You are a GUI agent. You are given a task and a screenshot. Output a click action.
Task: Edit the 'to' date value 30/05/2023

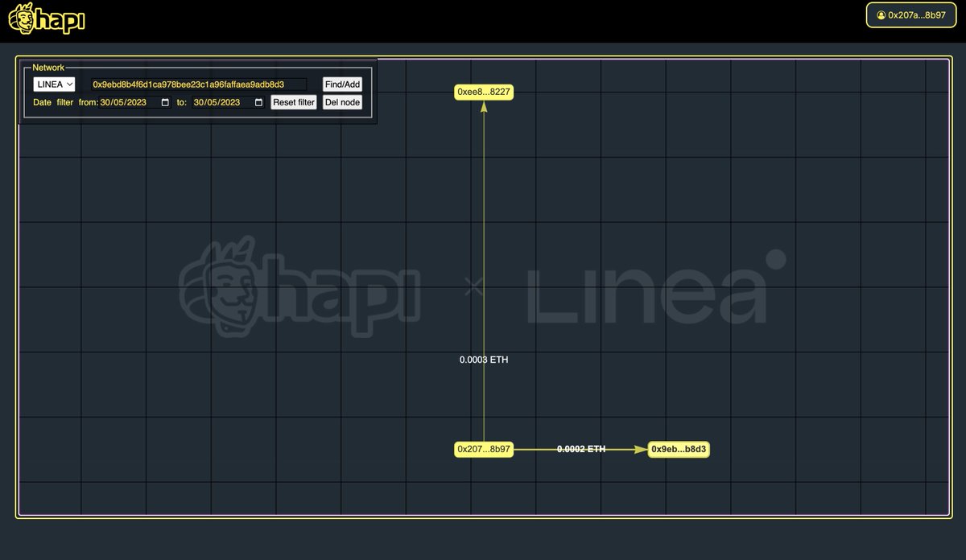point(217,102)
